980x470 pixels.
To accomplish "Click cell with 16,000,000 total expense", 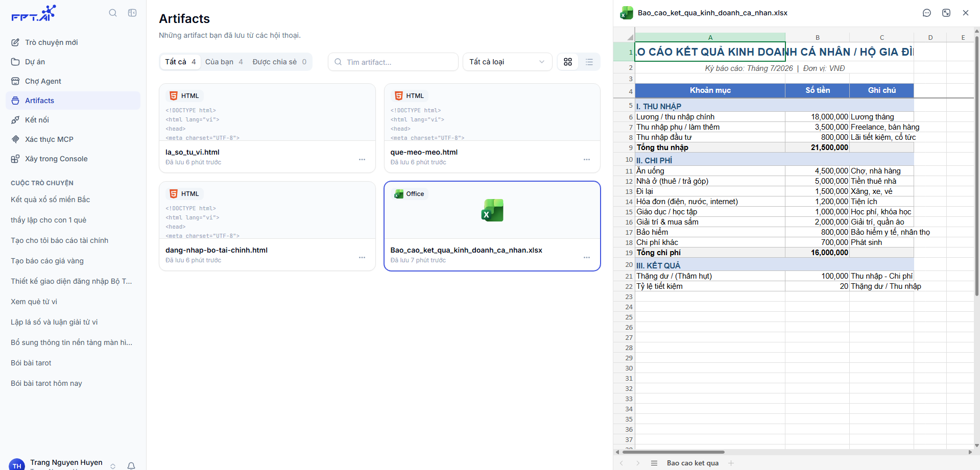I will pos(818,253).
